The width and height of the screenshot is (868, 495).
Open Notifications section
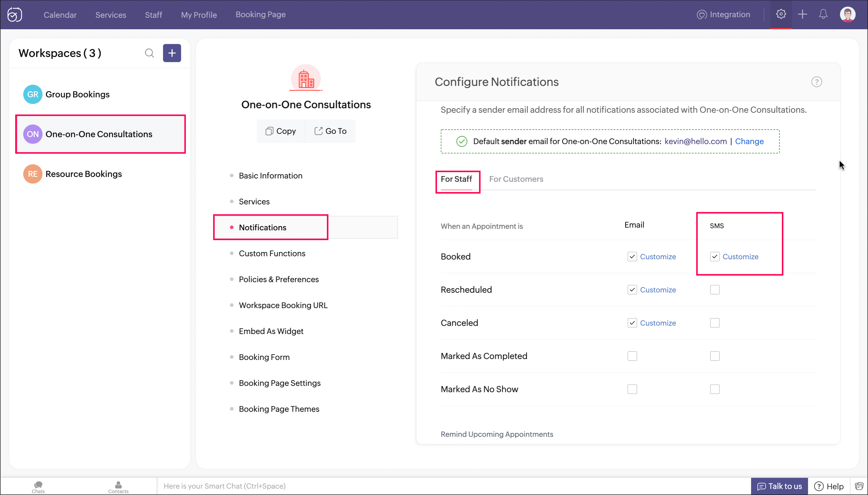pos(263,227)
